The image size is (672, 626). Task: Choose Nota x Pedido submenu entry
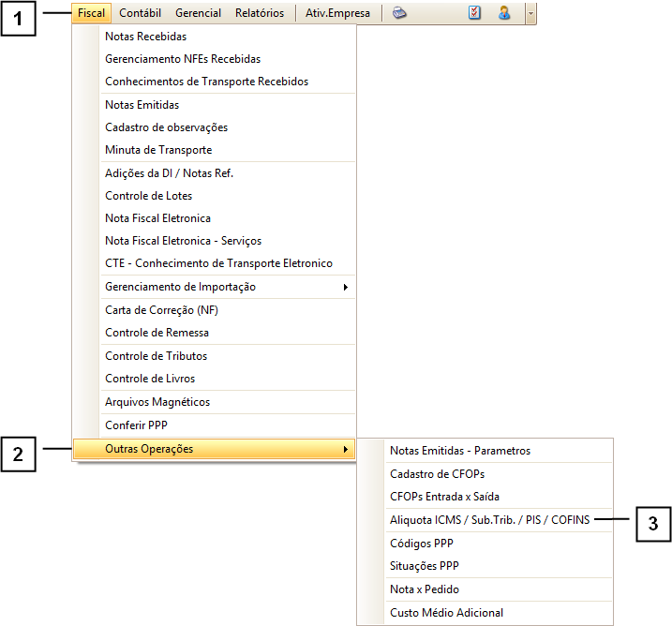pos(425,589)
